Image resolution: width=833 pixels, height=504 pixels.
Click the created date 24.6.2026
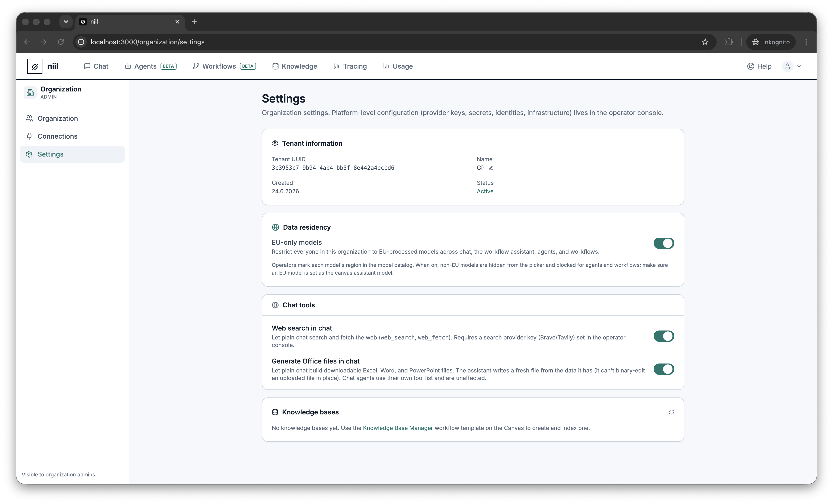tap(285, 191)
